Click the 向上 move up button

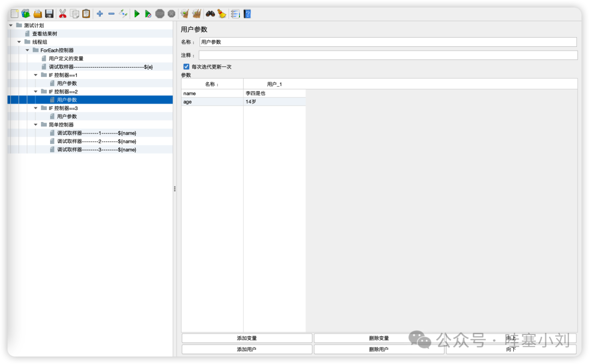tap(511, 338)
